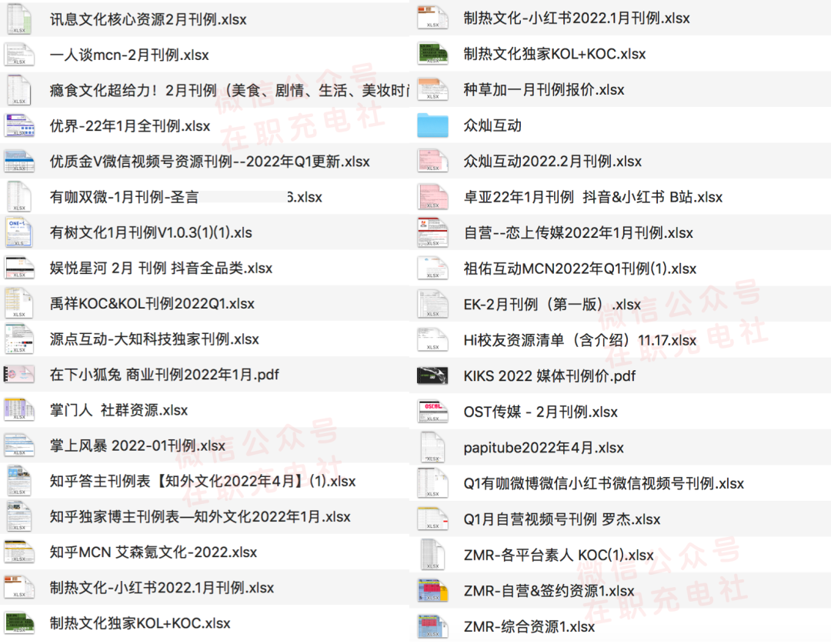Click the papitube2022年4月 xlsx icon
The image size is (831, 644).
pos(432,448)
